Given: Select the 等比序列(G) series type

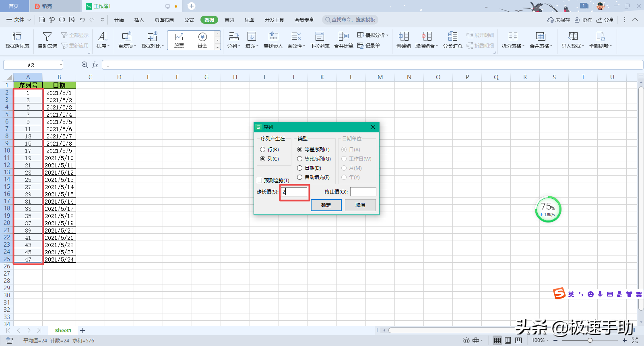Looking at the screenshot, I should click(x=300, y=159).
